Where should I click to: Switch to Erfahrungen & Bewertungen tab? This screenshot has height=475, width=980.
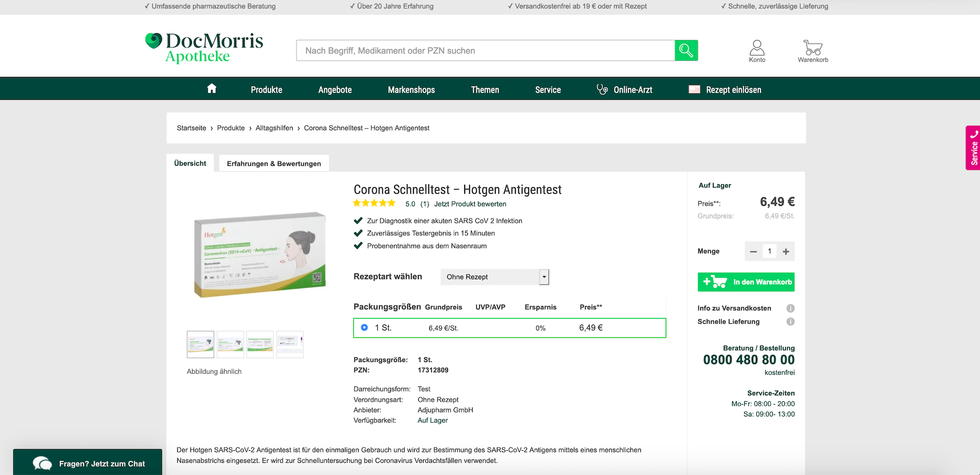(x=274, y=164)
